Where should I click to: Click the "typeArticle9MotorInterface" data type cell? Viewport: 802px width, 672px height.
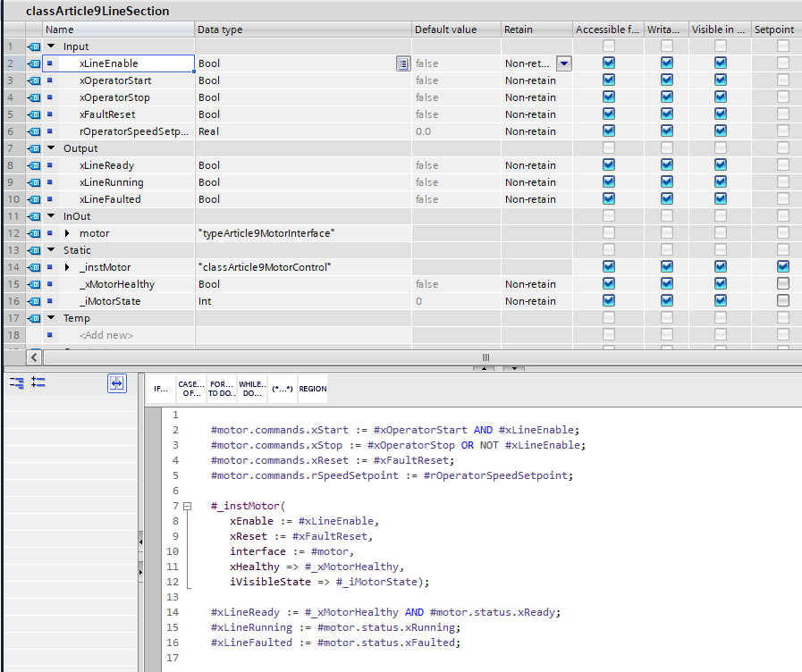[x=303, y=233]
